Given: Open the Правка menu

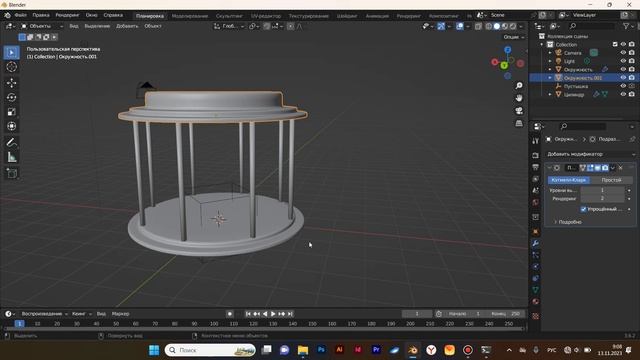Looking at the screenshot, I should pyautogui.click(x=41, y=15).
